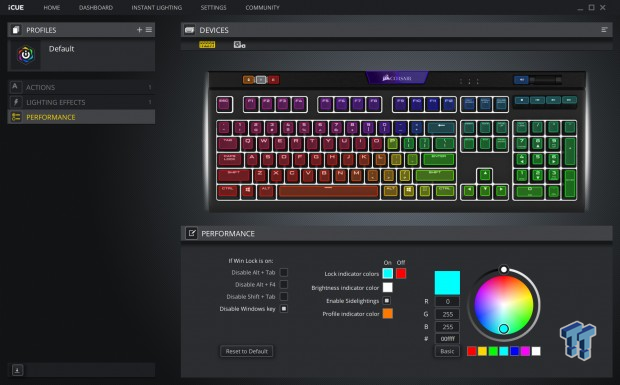Pick red from basic color palette
Image resolution: width=620 pixels, height=385 pixels.
[x=471, y=351]
